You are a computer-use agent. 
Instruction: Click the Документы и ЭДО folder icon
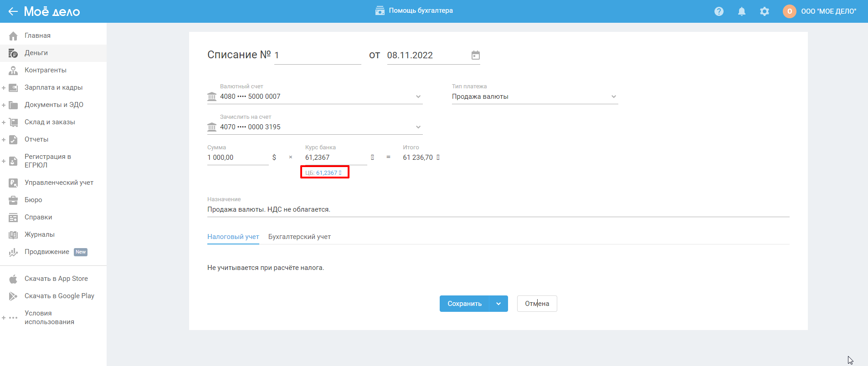tap(13, 105)
